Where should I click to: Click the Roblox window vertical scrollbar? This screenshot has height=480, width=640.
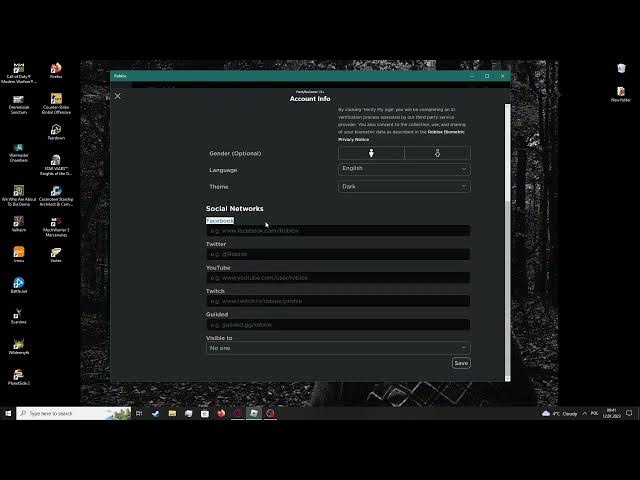coord(507,242)
